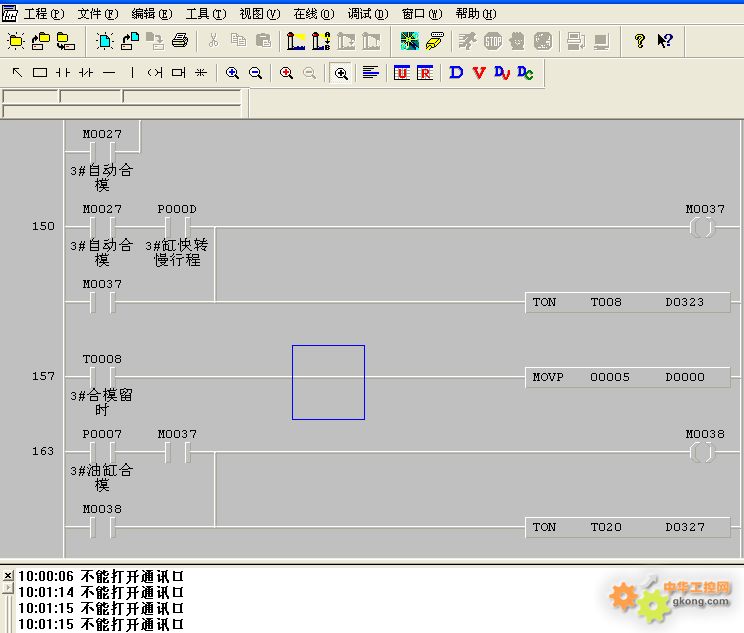This screenshot has width=744, height=633.
Task: Click the text lines view icon
Action: pos(371,73)
